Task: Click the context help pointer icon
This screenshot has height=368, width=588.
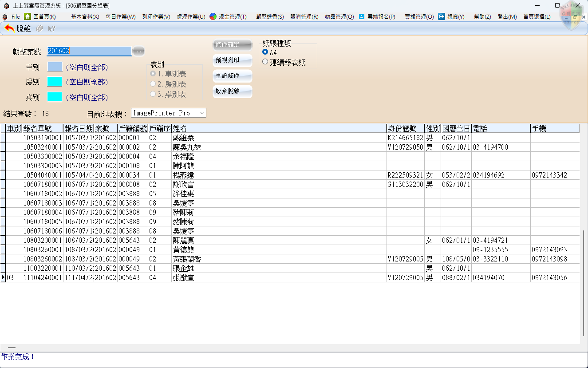Action: click(51, 28)
